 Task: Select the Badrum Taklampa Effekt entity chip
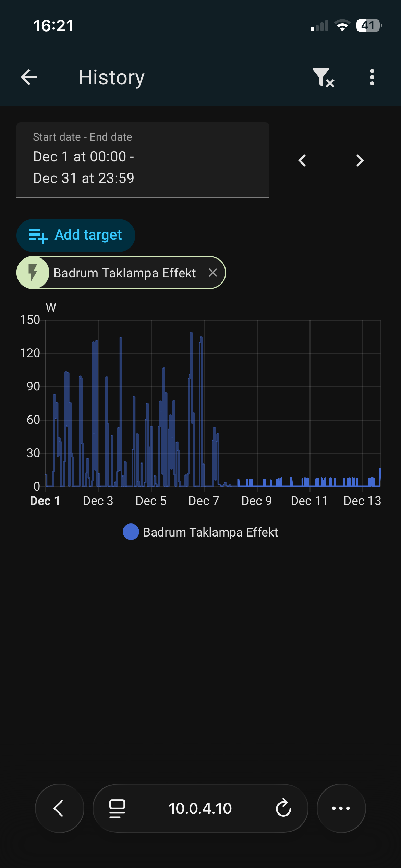(121, 273)
